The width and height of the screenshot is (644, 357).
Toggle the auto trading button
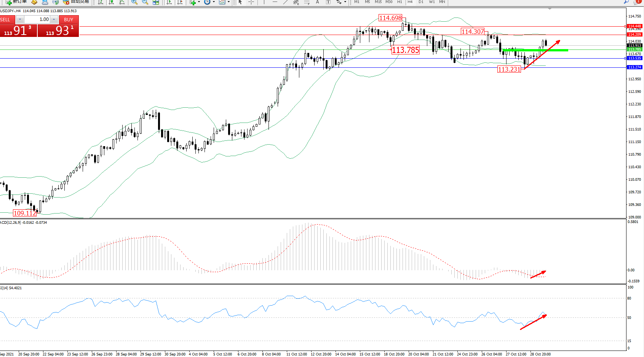tap(76, 2)
